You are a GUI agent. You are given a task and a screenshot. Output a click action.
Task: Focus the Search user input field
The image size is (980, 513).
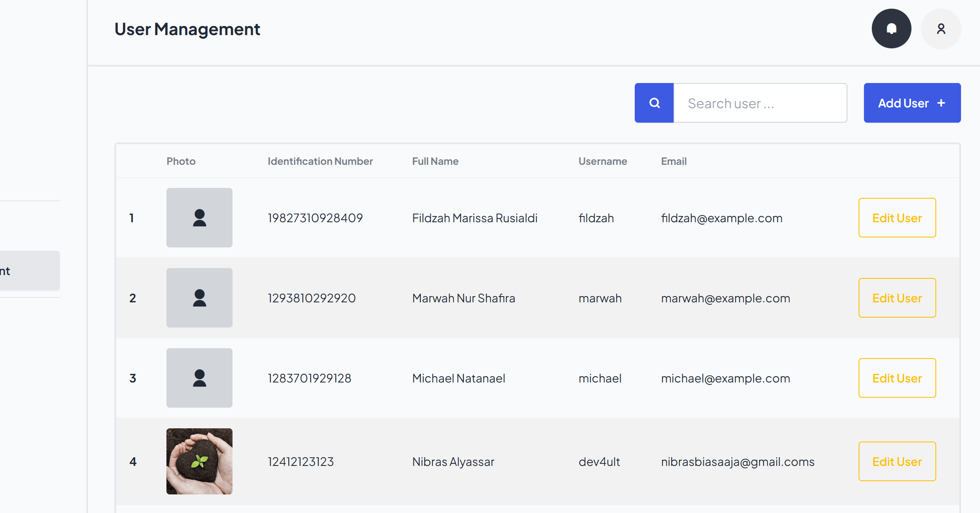click(x=760, y=103)
